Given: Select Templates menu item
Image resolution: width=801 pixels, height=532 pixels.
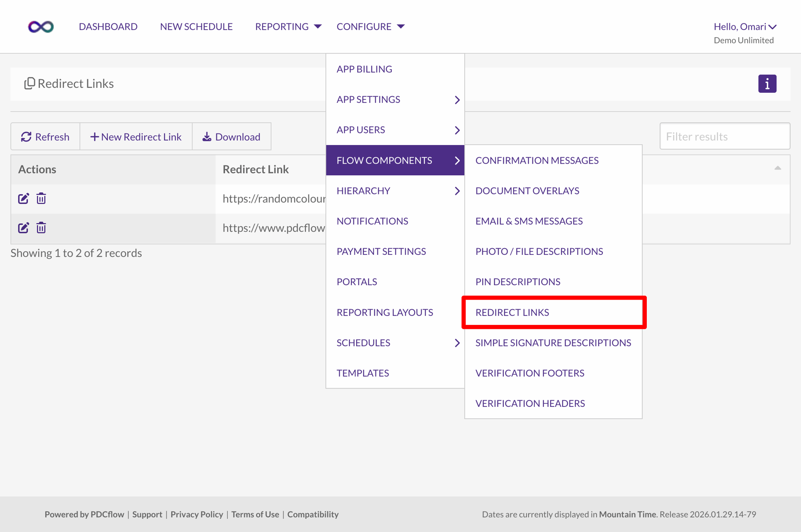Looking at the screenshot, I should 395,373.
